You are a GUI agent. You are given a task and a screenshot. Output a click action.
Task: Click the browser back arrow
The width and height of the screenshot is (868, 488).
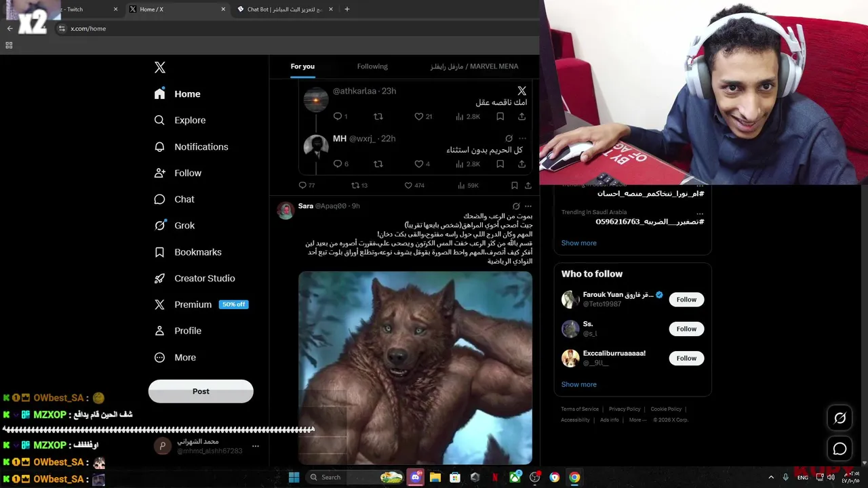click(9, 28)
